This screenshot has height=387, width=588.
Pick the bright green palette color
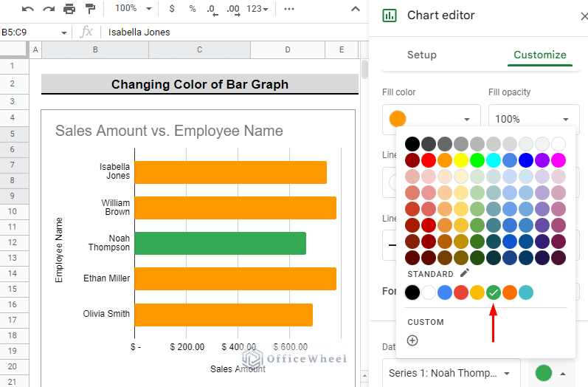tap(477, 160)
